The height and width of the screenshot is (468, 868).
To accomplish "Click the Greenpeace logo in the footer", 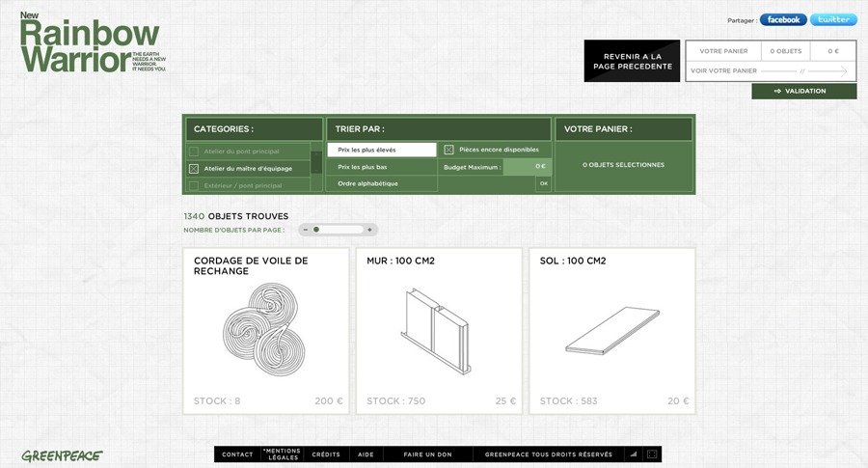I will pyautogui.click(x=62, y=454).
